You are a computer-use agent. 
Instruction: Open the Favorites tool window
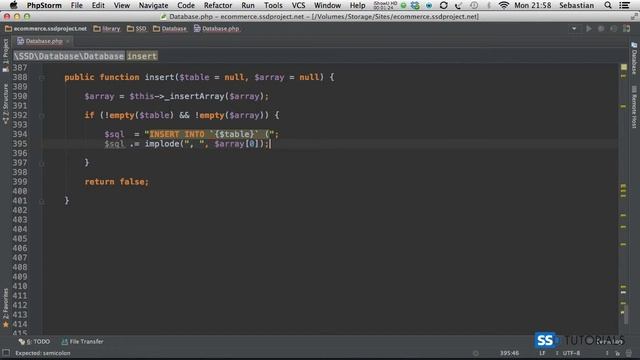(5, 307)
